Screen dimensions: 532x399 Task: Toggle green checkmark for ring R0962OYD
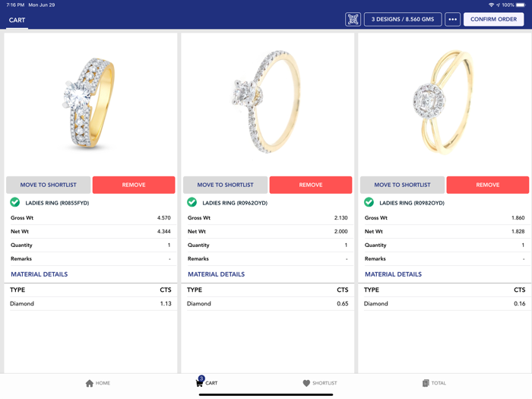point(192,202)
